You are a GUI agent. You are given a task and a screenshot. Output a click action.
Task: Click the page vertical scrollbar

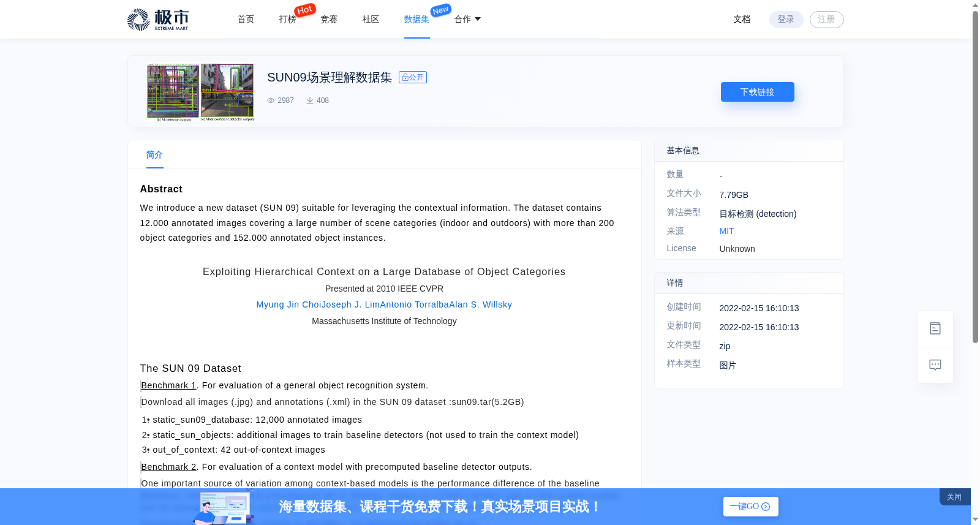click(x=976, y=177)
